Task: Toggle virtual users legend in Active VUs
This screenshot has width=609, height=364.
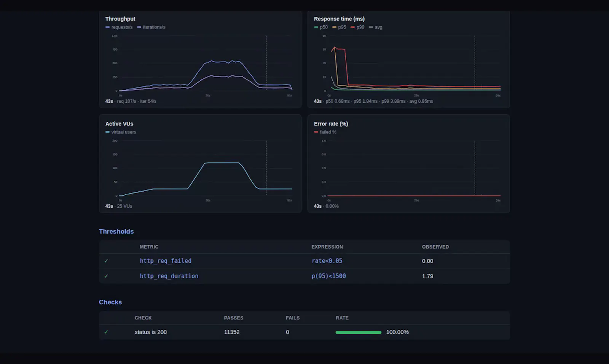Action: [121, 132]
